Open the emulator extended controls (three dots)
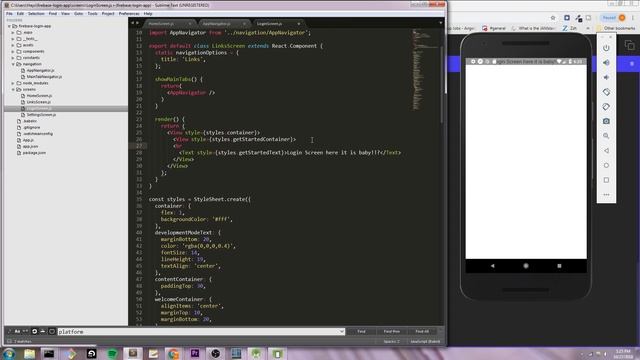The height and width of the screenshot is (360, 640). pyautogui.click(x=606, y=195)
